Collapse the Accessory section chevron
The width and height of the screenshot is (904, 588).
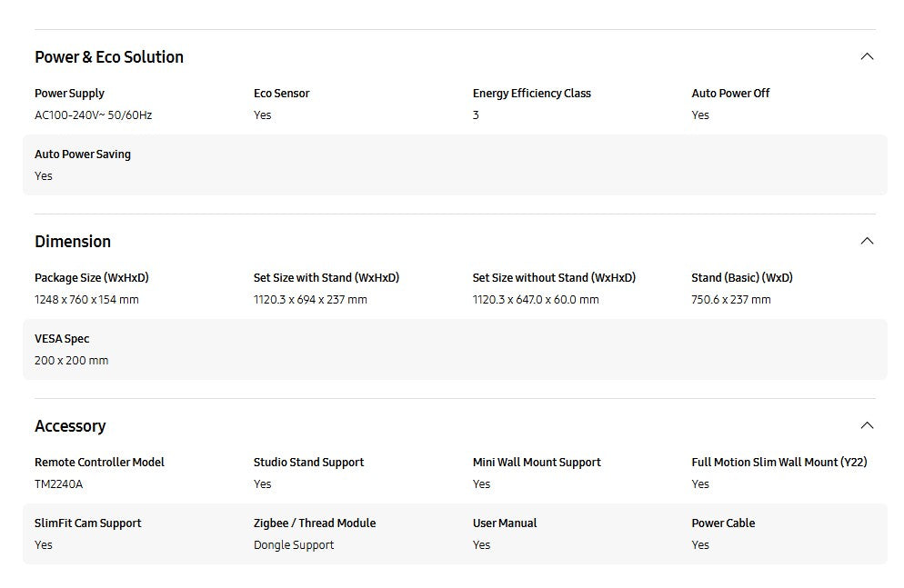[867, 425]
